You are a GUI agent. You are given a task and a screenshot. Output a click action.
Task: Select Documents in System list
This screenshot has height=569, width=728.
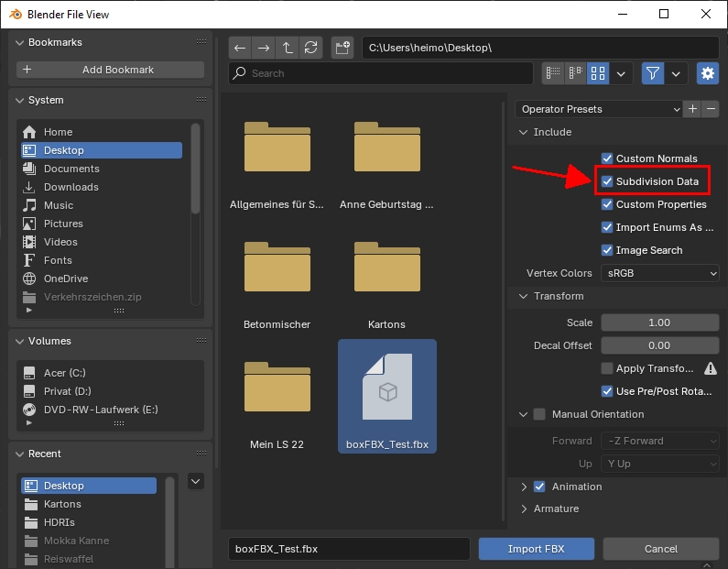[71, 169]
